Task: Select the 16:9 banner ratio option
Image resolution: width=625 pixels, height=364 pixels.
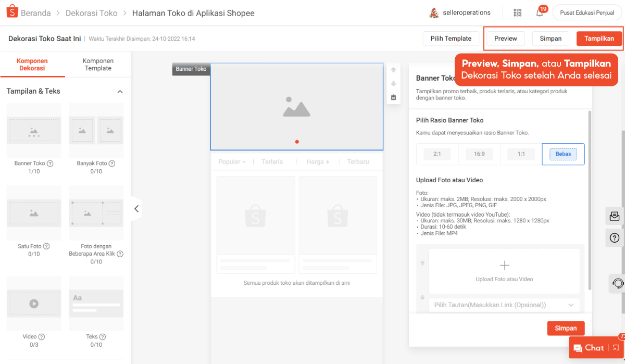Action: coord(479,154)
